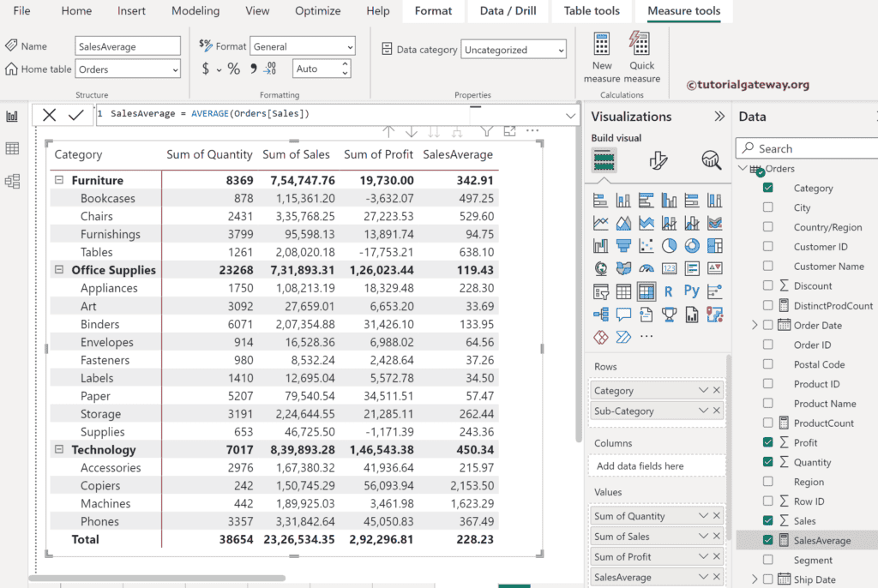The width and height of the screenshot is (878, 588).
Task: Select the card visualization icon
Action: point(670,268)
